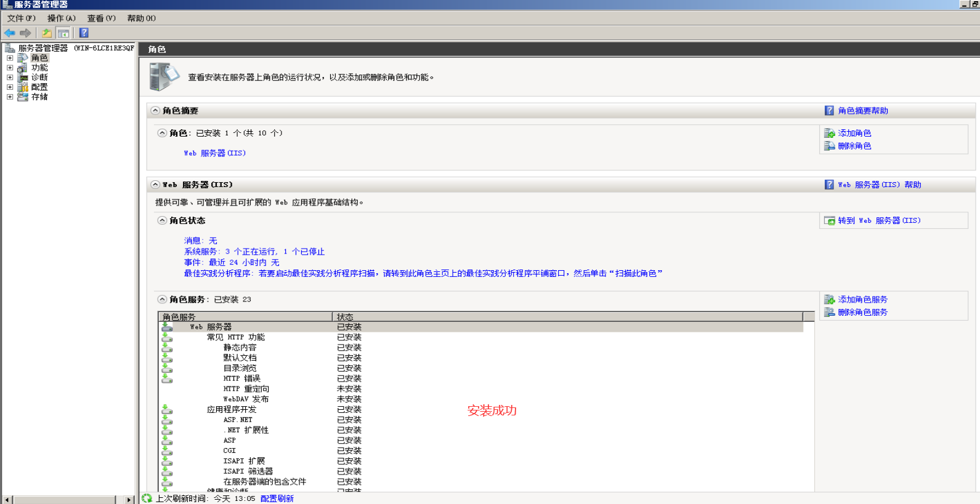Click the tree pane scroll right arrow
The width and height of the screenshot is (980, 504).
point(129,500)
